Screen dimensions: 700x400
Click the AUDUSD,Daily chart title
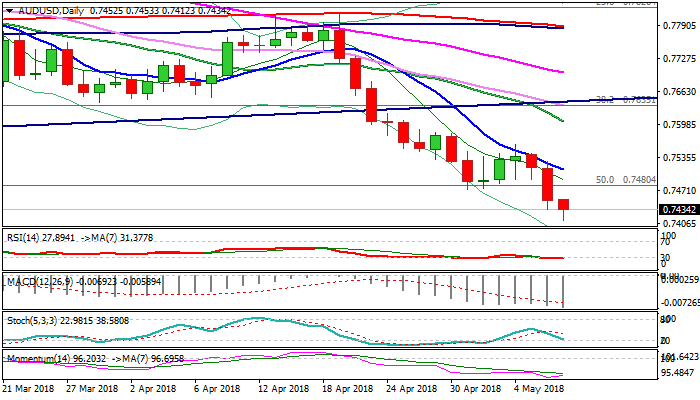(x=51, y=11)
